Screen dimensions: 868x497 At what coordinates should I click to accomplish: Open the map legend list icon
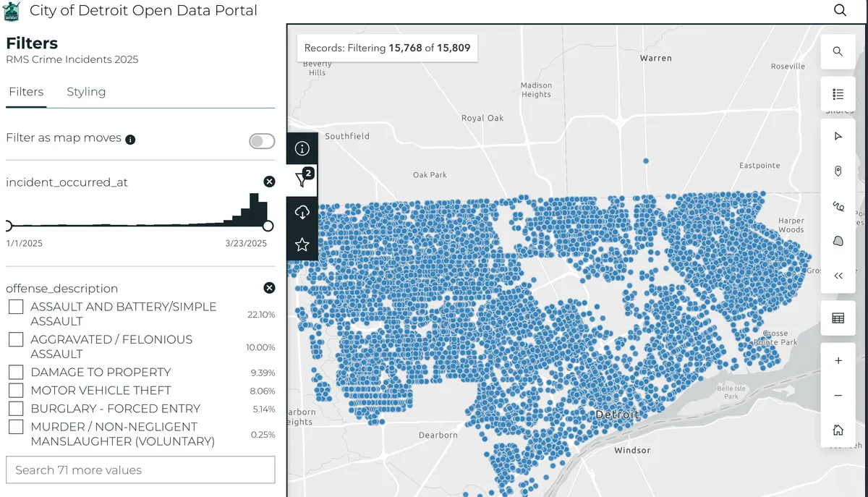[x=838, y=94]
